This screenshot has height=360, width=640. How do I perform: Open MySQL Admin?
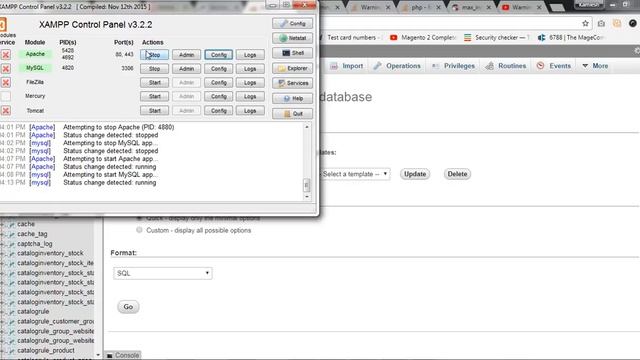point(186,69)
